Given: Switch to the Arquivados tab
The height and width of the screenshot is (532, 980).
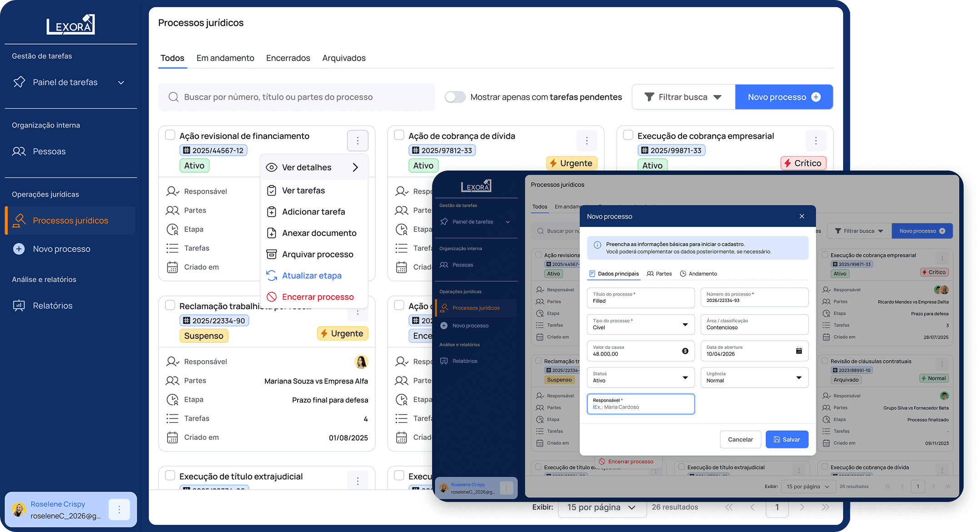Looking at the screenshot, I should point(344,58).
